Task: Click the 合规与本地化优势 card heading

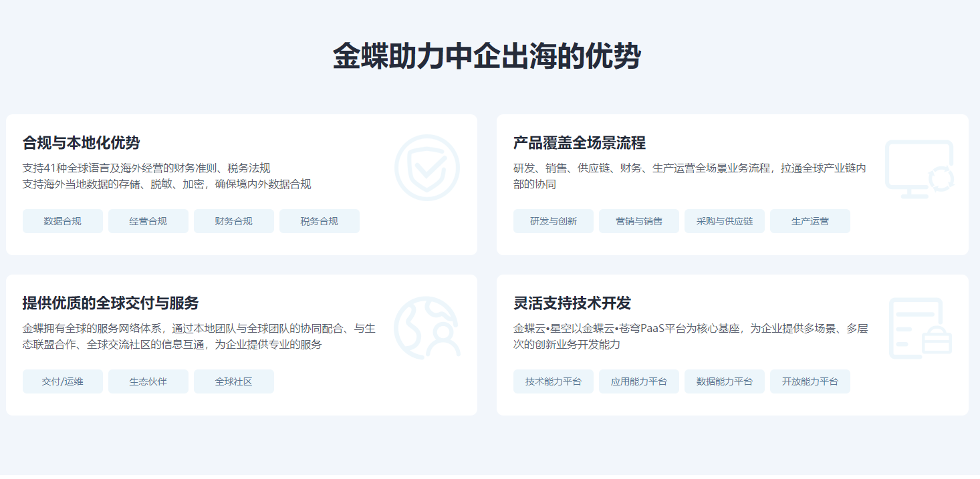Action: tap(82, 143)
